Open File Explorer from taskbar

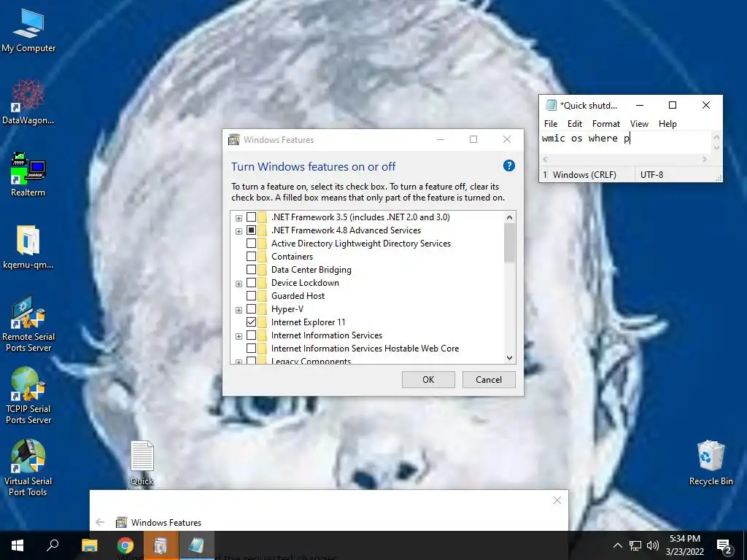(x=89, y=545)
